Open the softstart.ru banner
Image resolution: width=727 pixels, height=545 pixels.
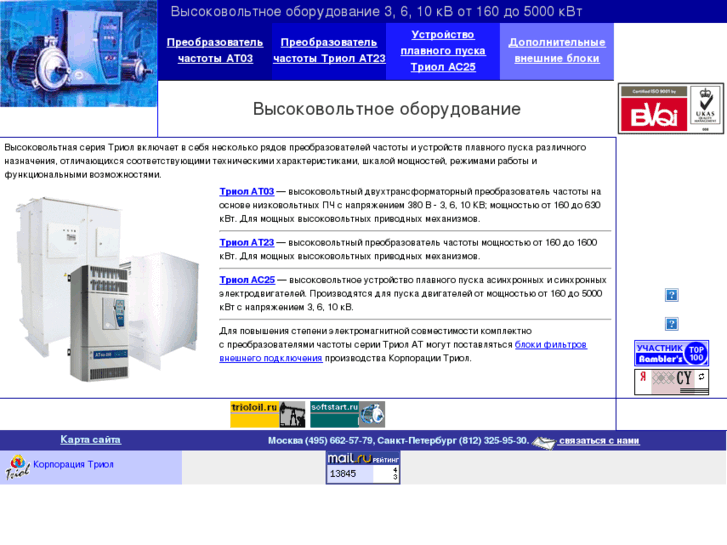[x=347, y=414]
